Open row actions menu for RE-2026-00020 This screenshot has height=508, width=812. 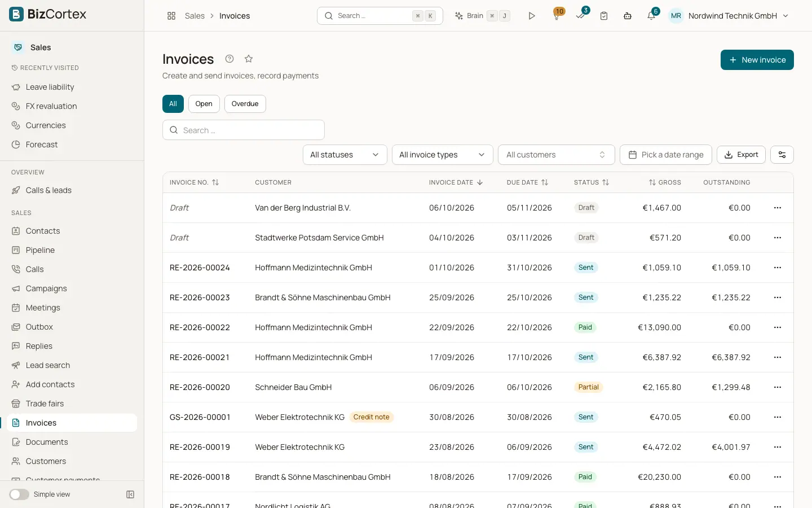click(x=778, y=387)
